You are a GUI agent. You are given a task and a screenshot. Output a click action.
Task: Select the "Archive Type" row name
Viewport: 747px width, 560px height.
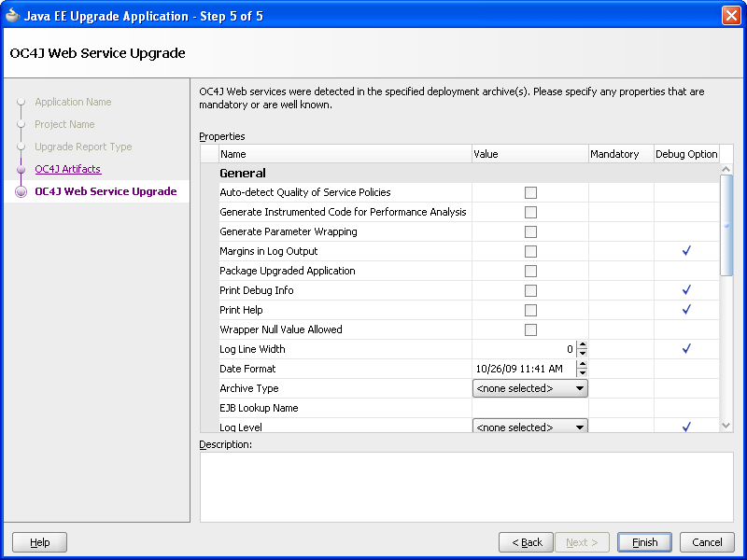click(249, 388)
